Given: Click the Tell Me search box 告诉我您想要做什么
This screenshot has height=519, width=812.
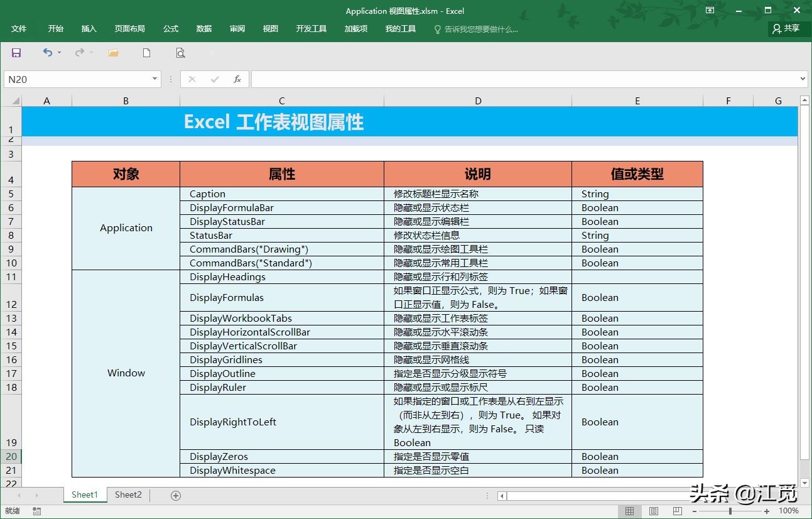Looking at the screenshot, I should [477, 29].
